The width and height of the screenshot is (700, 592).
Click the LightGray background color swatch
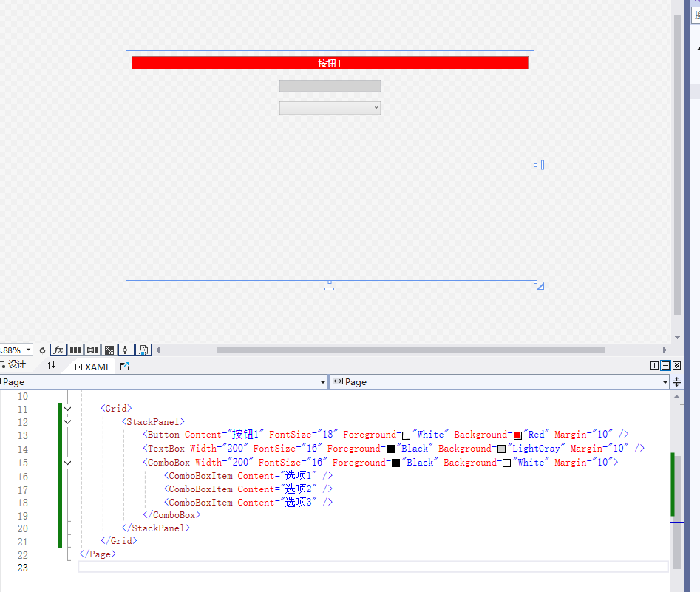pos(501,449)
